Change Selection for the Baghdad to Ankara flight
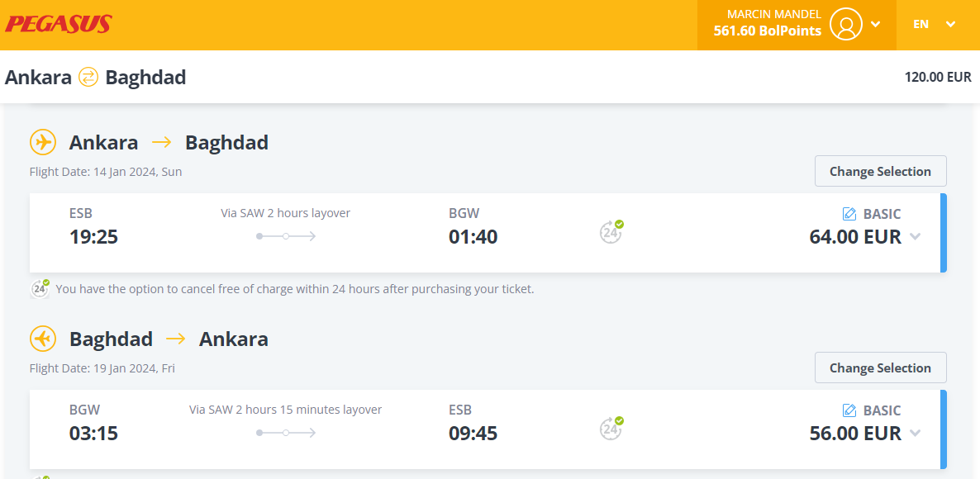 881,368
